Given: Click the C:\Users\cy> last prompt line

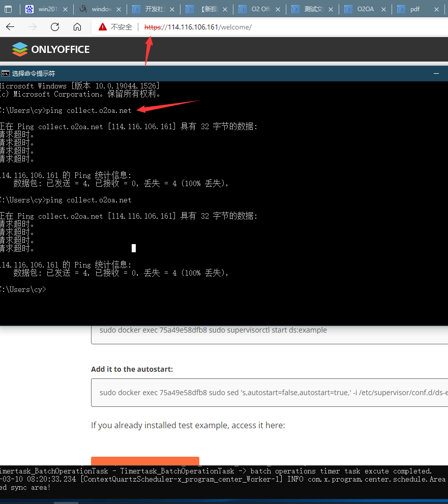Looking at the screenshot, I should coord(23,289).
